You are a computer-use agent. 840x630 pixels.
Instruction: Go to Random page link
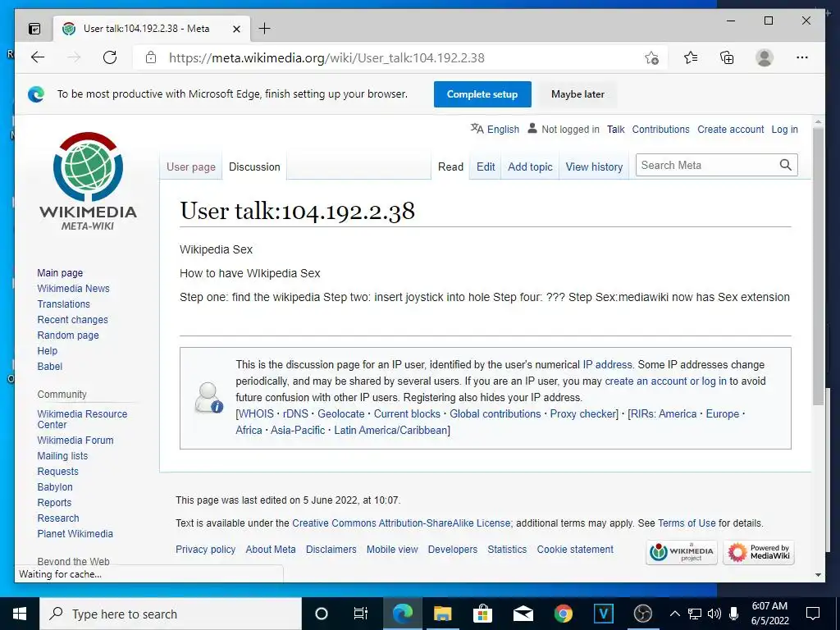point(68,335)
